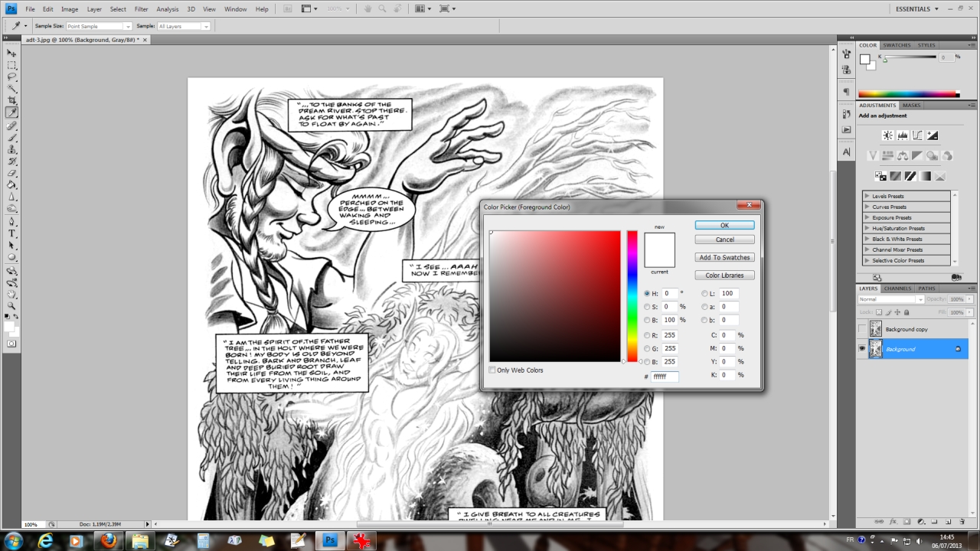
Task: Open the Filter menu
Action: pos(141,9)
